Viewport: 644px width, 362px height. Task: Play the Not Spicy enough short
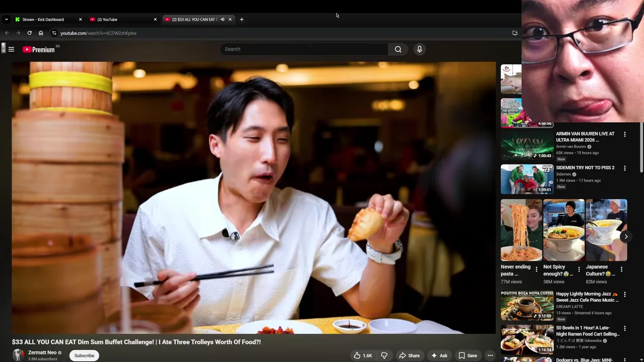click(x=563, y=230)
